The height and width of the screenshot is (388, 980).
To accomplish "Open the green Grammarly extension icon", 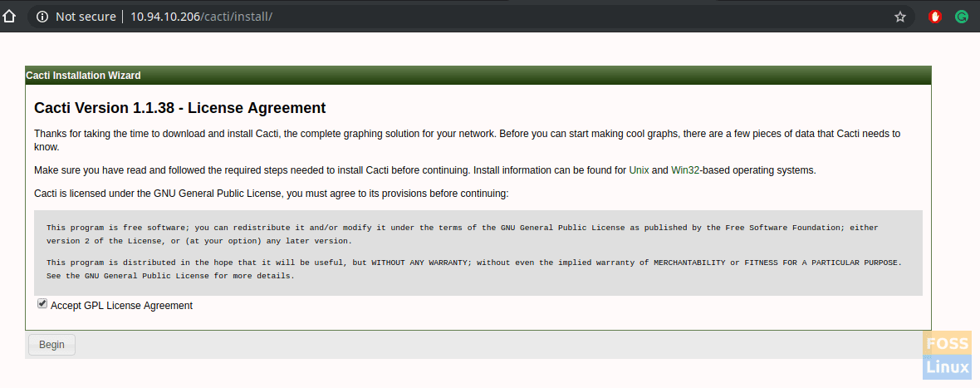I will click(961, 17).
